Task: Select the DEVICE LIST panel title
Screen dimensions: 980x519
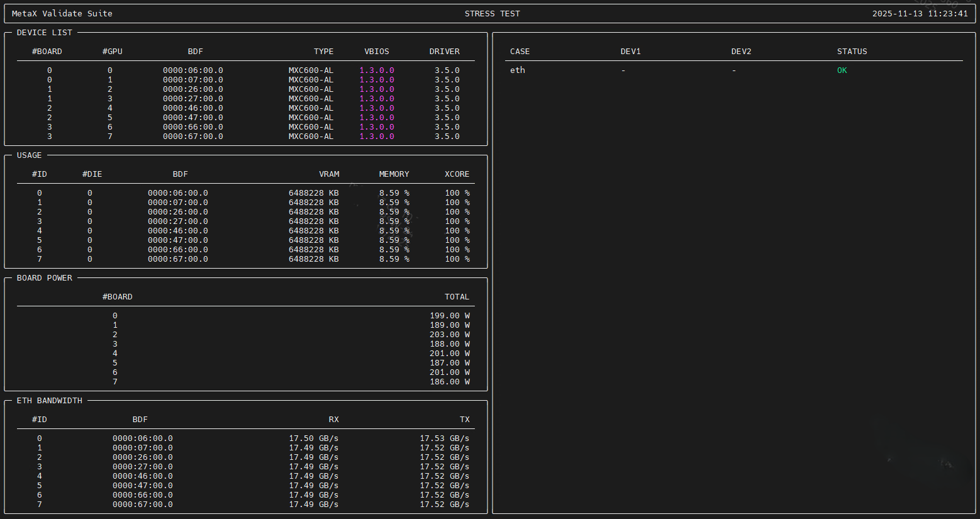Action: (x=44, y=32)
